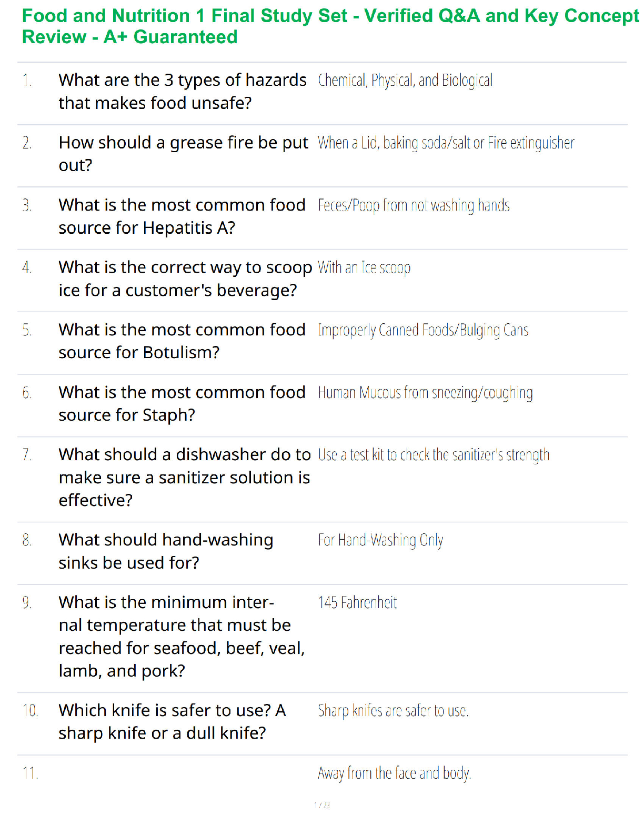Click the document title heading
The width and height of the screenshot is (644, 834).
click(331, 26)
